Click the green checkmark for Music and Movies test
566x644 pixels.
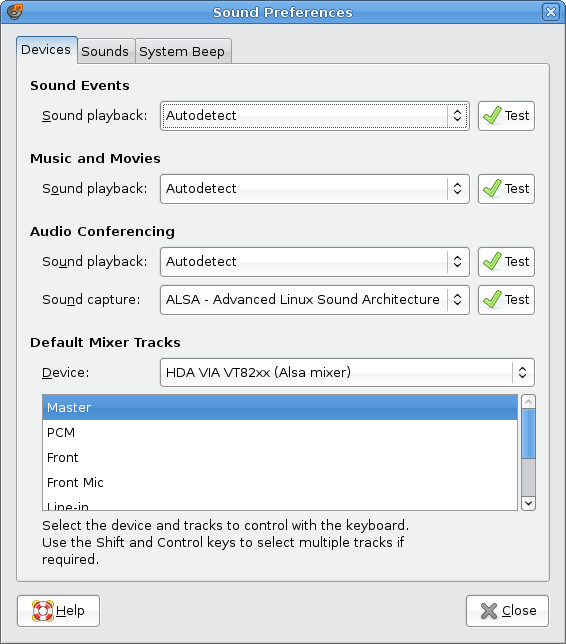[x=492, y=189]
